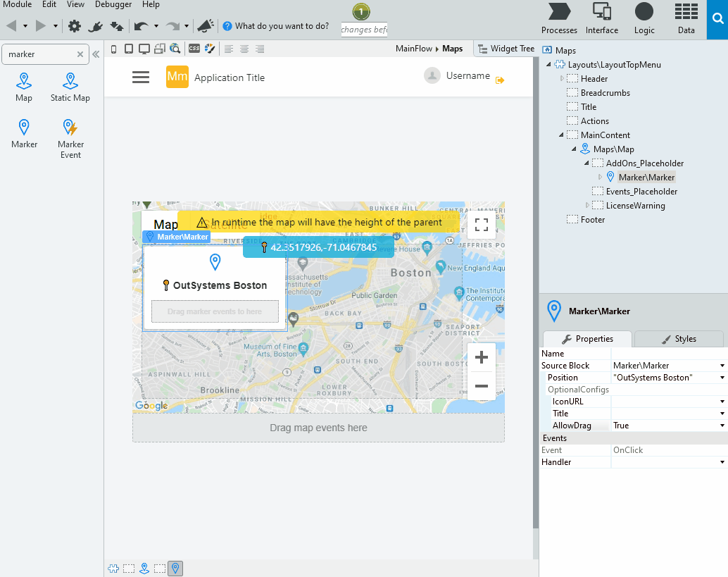Go back with the left arrow
728x577 pixels.
(x=11, y=26)
